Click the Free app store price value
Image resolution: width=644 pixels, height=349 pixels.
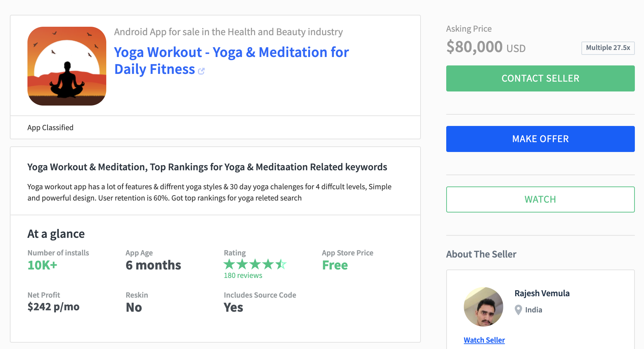tap(335, 265)
